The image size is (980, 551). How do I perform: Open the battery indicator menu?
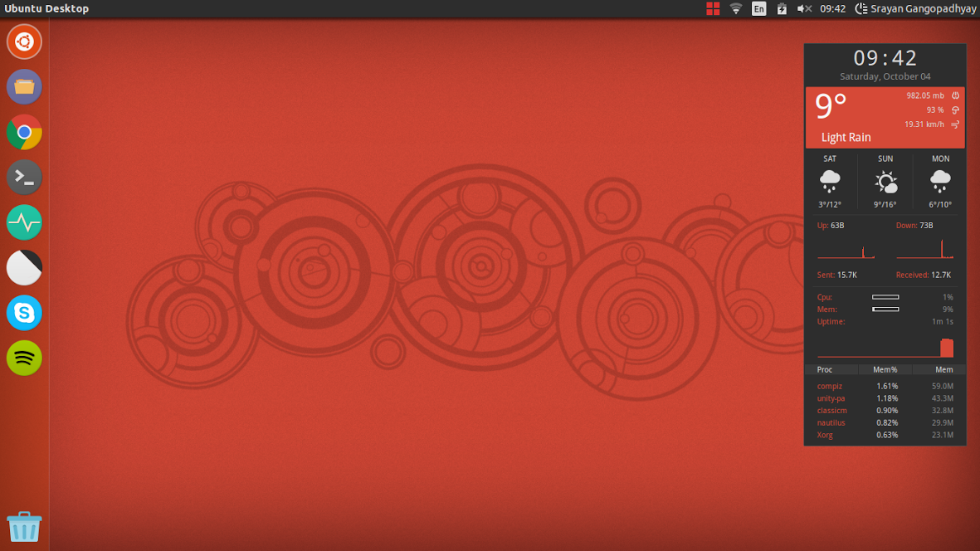coord(782,9)
